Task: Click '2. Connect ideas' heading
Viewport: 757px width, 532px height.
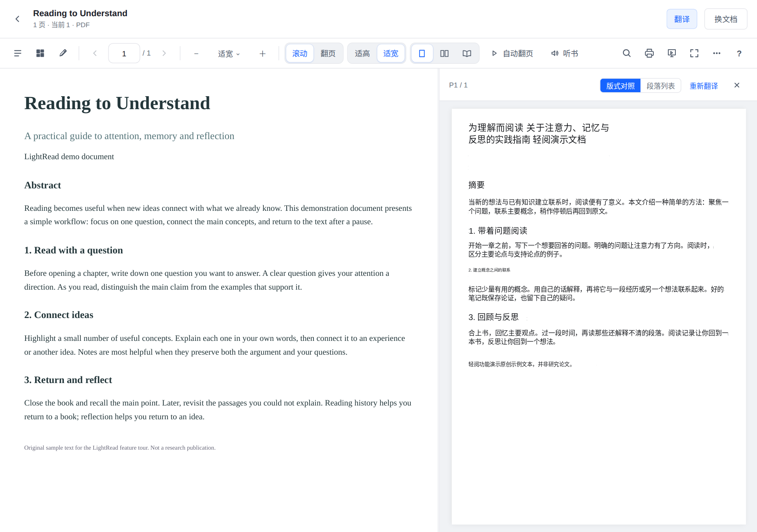Action: point(59,315)
